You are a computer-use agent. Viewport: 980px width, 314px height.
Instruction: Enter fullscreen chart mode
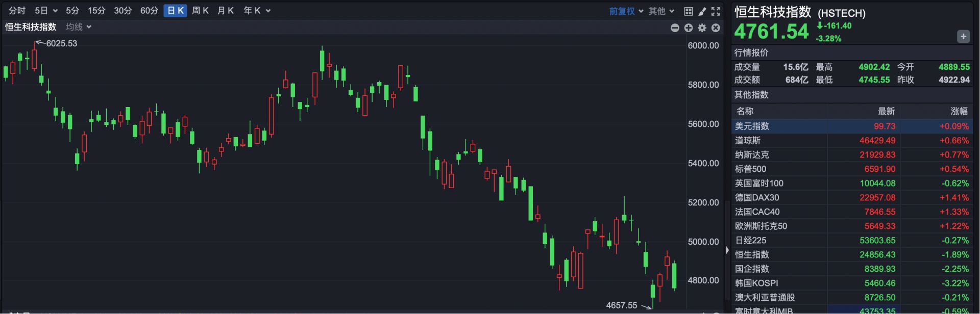[716, 11]
